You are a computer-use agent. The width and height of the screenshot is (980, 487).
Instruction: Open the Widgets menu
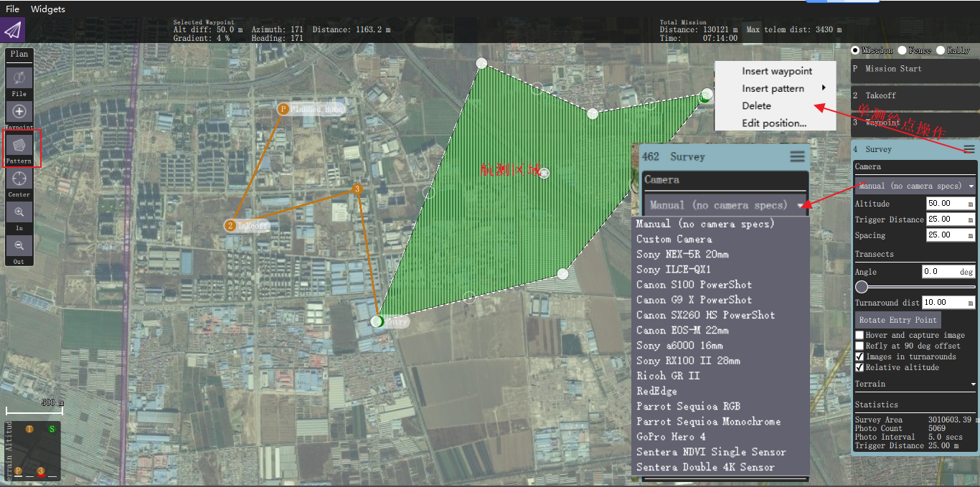[x=48, y=9]
